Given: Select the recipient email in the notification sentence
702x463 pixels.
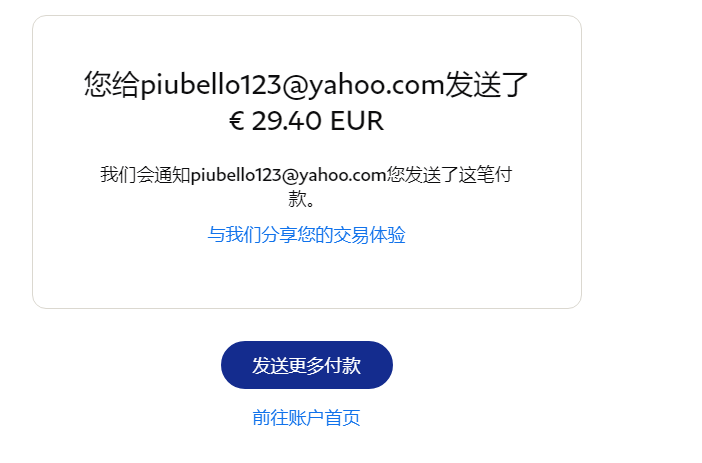Looking at the screenshot, I should pos(288,175).
